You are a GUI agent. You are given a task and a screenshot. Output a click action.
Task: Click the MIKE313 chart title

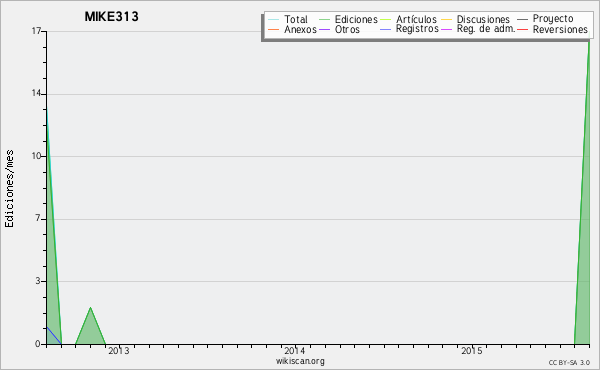pyautogui.click(x=111, y=17)
